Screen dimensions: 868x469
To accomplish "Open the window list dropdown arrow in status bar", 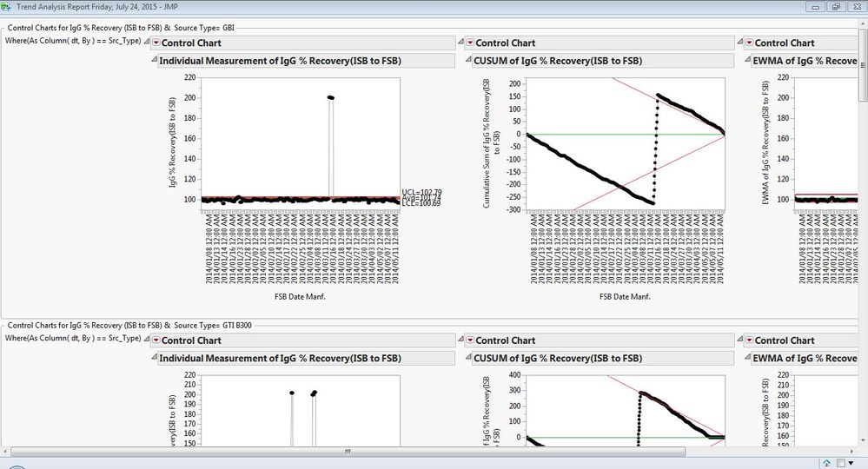I will click(851, 463).
